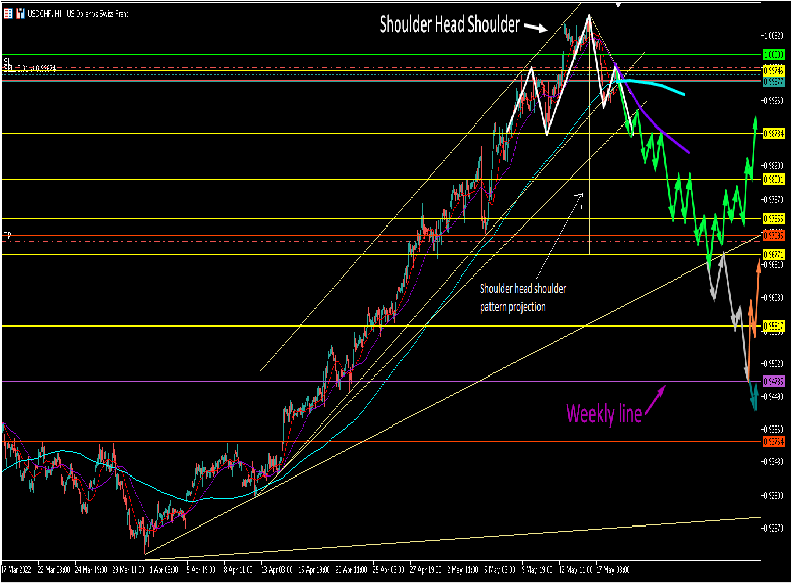Select the large 'Shoulder Head Shoulder' label
This screenshot has width=794, height=584.
point(450,24)
